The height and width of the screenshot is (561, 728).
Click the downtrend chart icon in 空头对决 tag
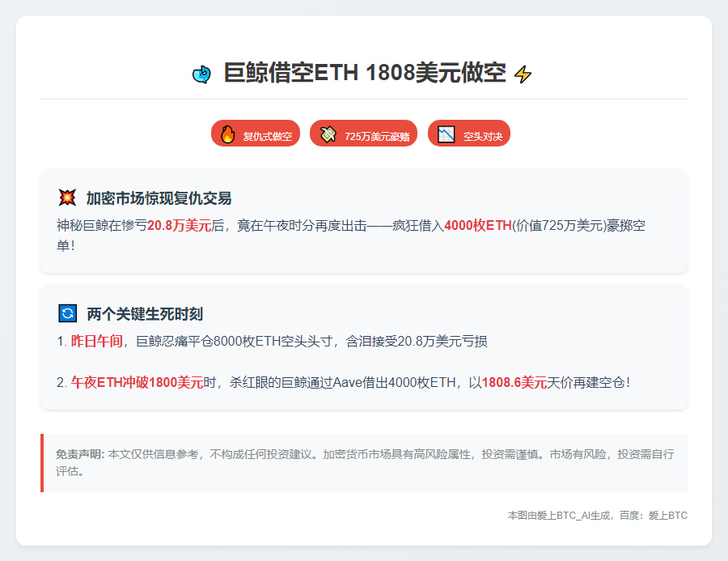click(447, 134)
